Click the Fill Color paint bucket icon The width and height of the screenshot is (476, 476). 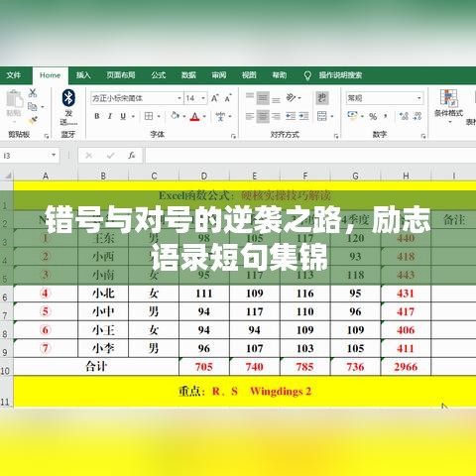click(x=175, y=116)
